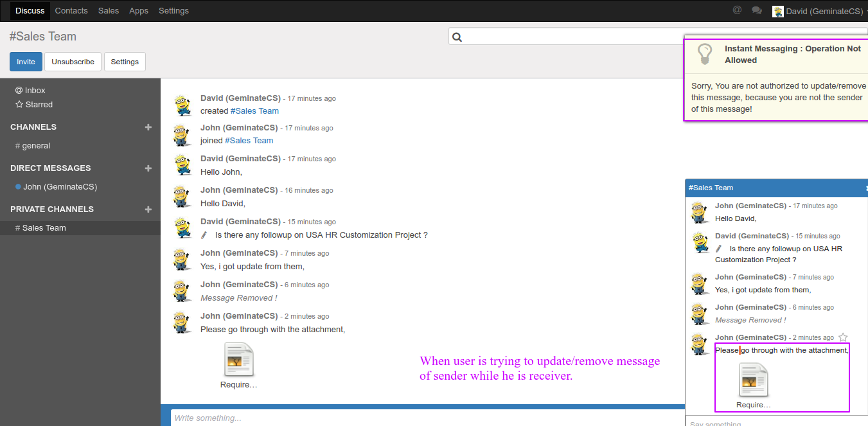The height and width of the screenshot is (426, 868).
Task: Add a new channel with CHANNELS plus
Action: 148,127
